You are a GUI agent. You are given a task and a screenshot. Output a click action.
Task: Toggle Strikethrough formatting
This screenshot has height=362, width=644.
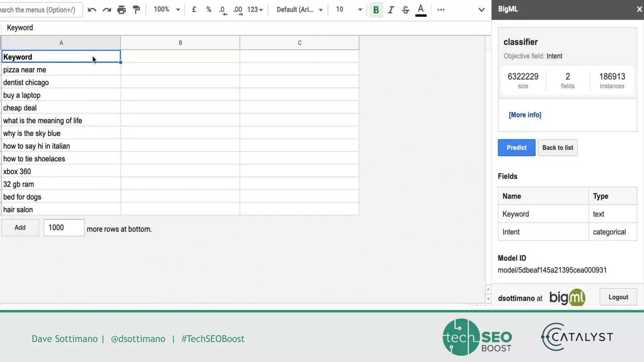click(405, 10)
